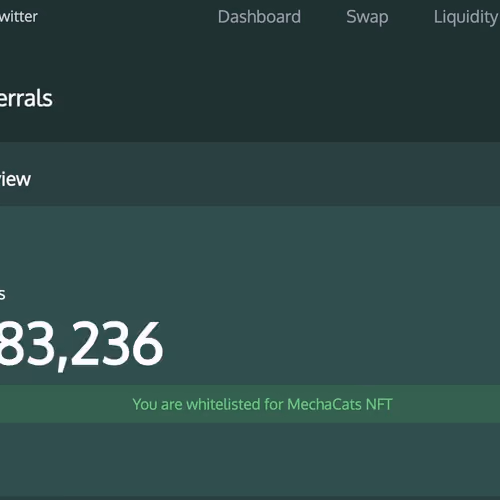The height and width of the screenshot is (500, 500).
Task: Open the Dashboard nav item
Action: pyautogui.click(x=259, y=17)
